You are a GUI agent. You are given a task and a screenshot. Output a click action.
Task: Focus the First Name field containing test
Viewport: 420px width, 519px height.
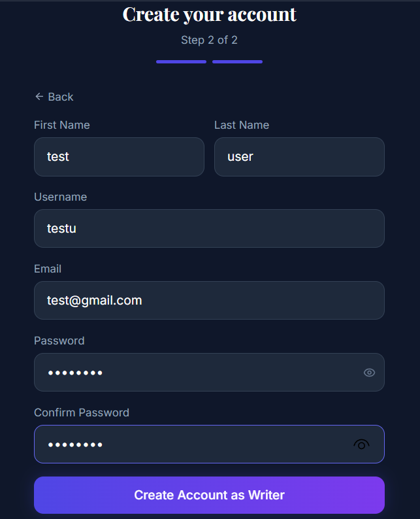coord(119,157)
